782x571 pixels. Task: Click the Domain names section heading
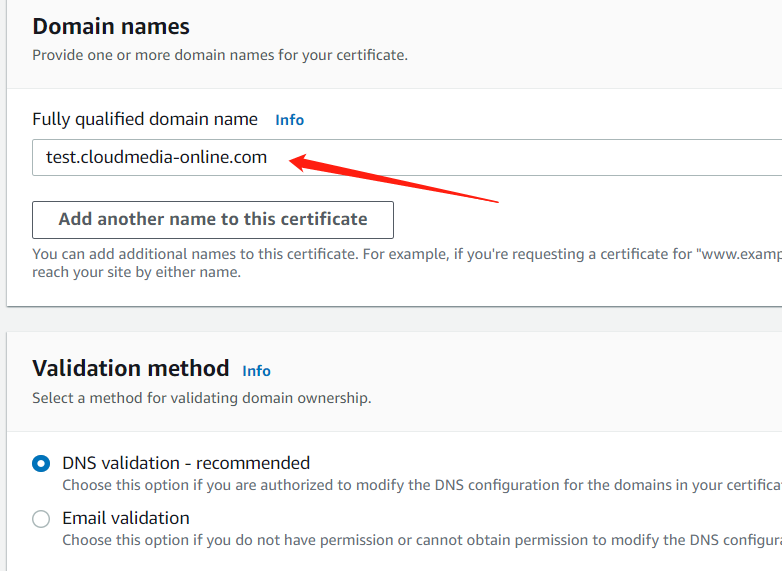pos(111,26)
